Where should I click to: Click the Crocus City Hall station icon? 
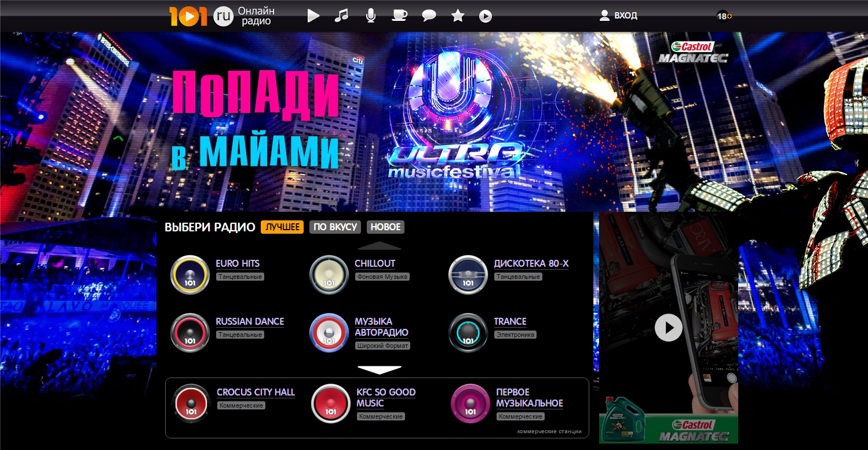tap(192, 404)
